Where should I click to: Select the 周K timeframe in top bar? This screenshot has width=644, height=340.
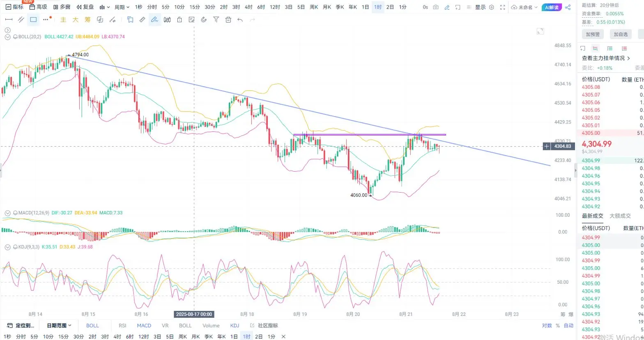(314, 7)
